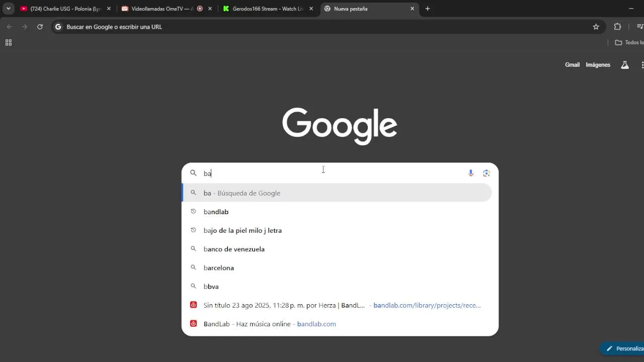
Task: Bookmark this page with star icon
Action: [x=596, y=27]
